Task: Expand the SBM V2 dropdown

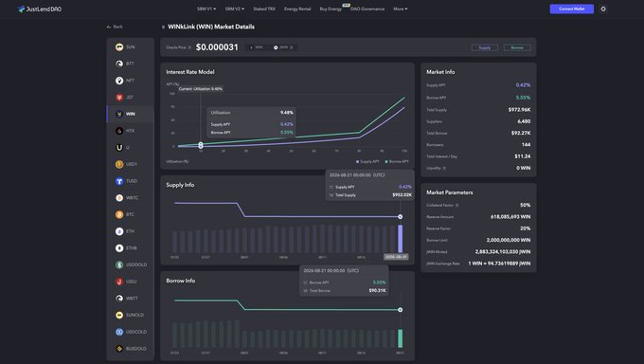Action: point(235,9)
